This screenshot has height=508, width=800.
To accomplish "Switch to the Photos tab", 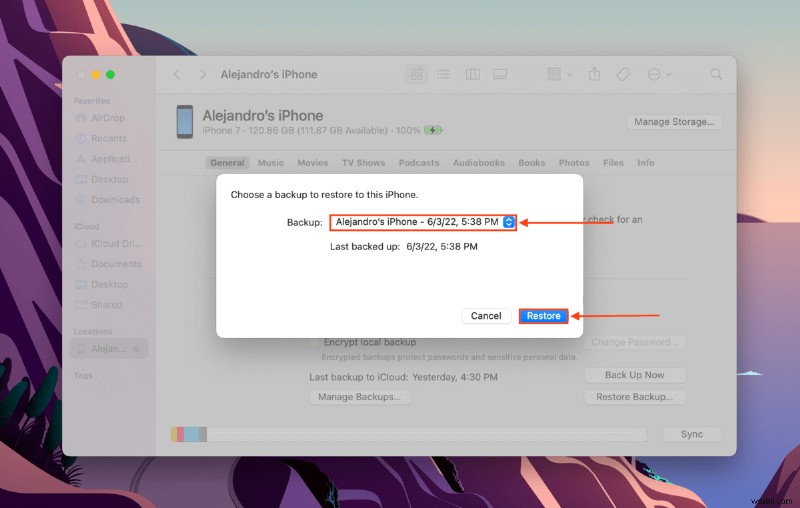I will [573, 163].
